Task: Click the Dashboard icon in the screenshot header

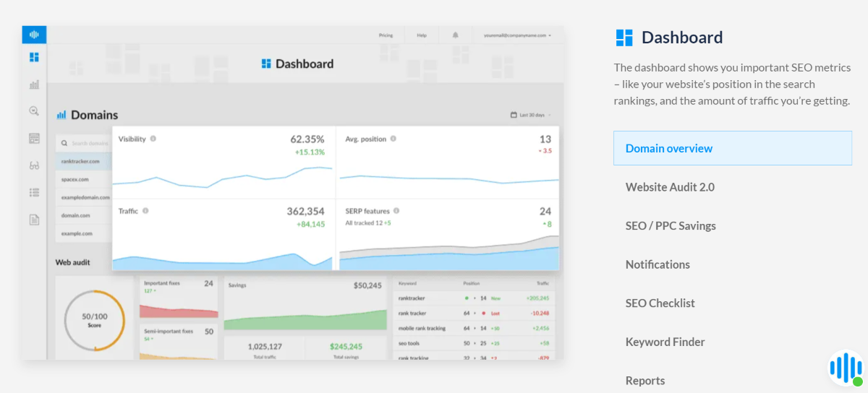Action: pos(266,64)
